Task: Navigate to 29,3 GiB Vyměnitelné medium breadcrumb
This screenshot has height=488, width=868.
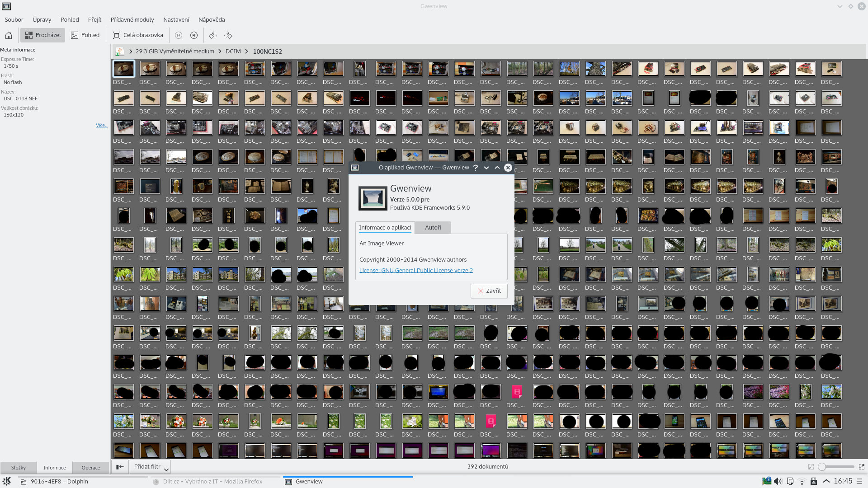Action: click(175, 52)
